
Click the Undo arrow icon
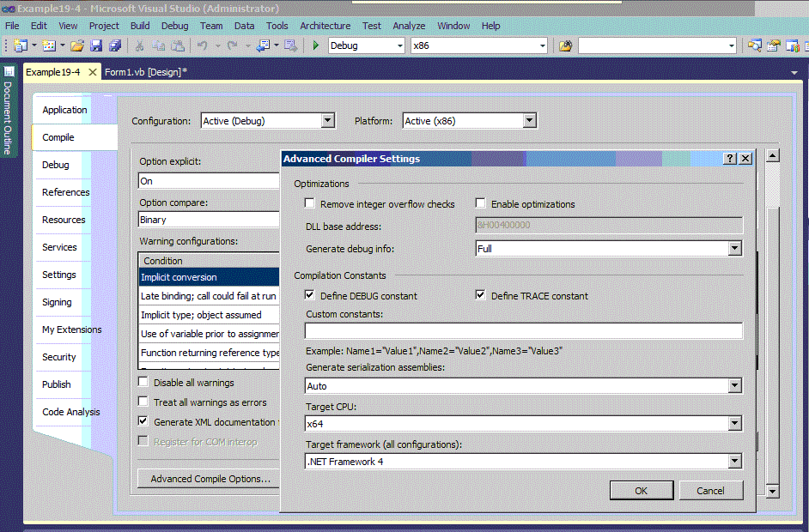tap(203, 45)
